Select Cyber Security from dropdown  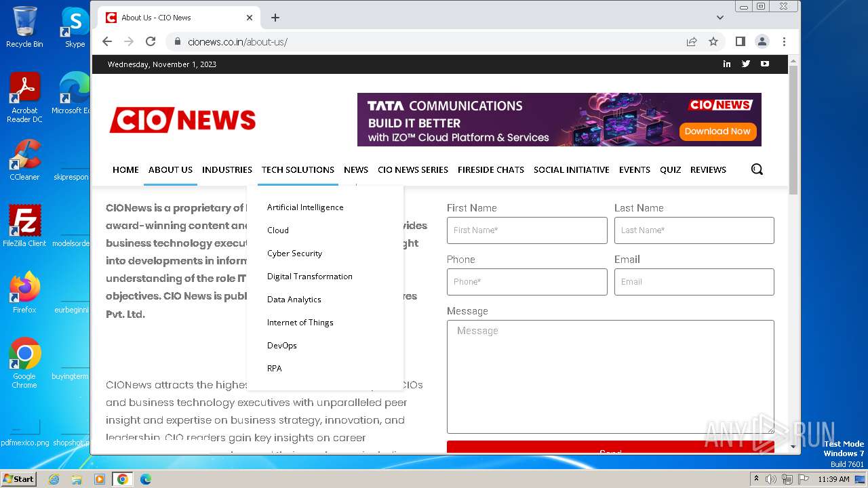coord(294,253)
